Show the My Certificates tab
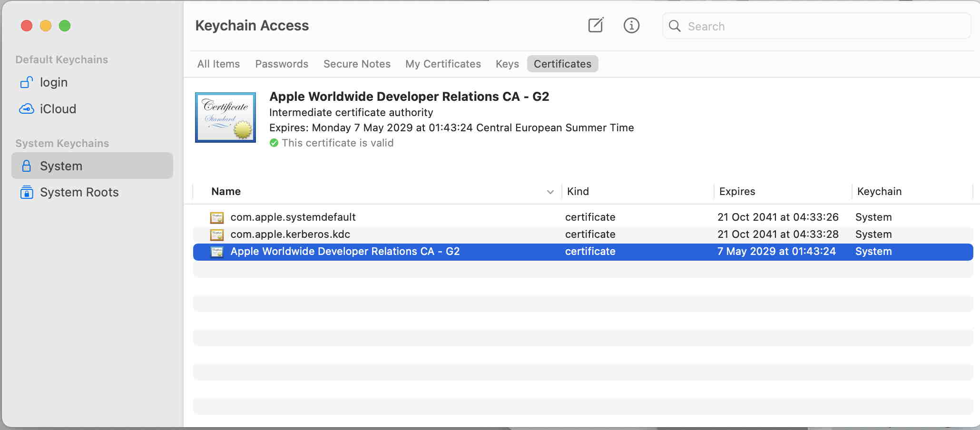The height and width of the screenshot is (430, 980). click(443, 64)
